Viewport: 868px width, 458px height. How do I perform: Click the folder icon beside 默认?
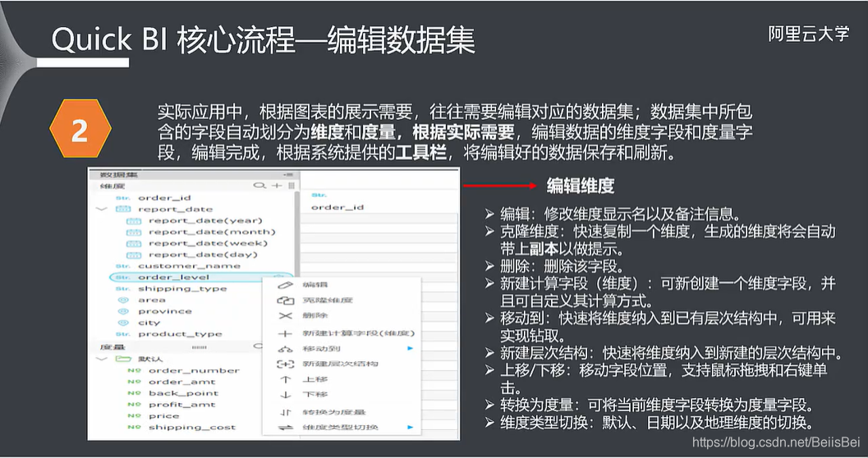point(123,359)
